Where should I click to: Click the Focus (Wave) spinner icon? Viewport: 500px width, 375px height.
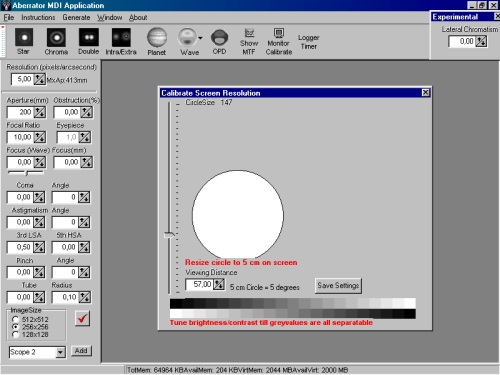[40, 162]
